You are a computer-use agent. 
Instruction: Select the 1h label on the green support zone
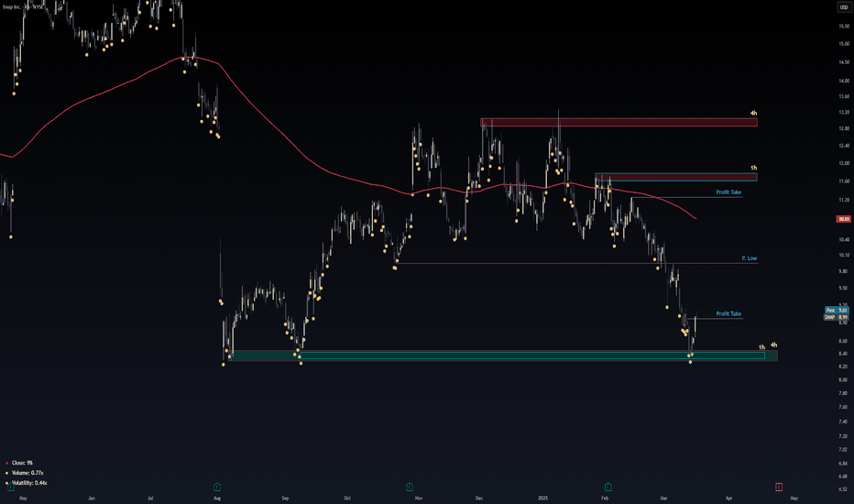pyautogui.click(x=762, y=347)
